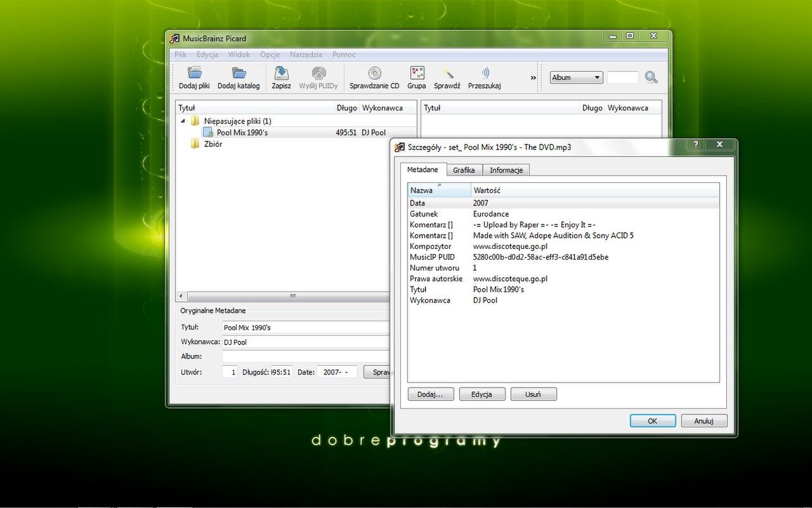Click the Przeszukaj scan icon

[485, 73]
